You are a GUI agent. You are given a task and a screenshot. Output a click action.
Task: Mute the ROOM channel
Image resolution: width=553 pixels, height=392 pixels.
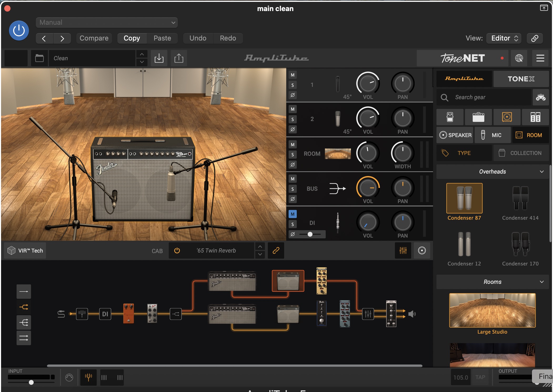pyautogui.click(x=293, y=144)
